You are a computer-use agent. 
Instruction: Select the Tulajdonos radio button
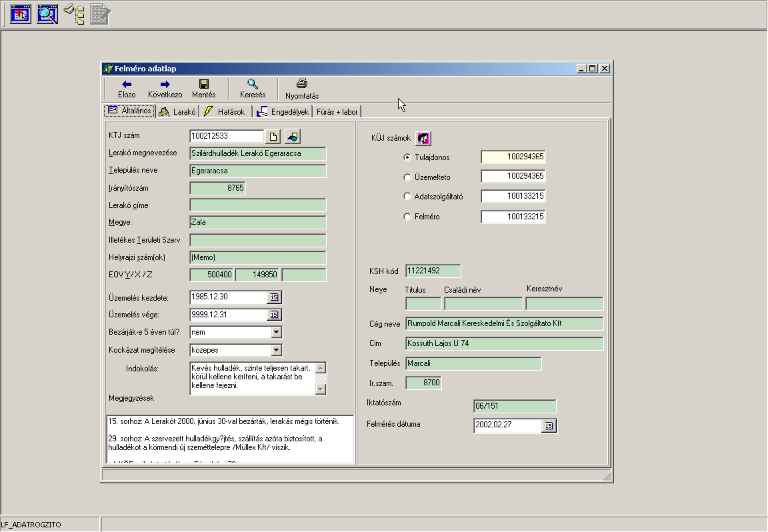(407, 157)
